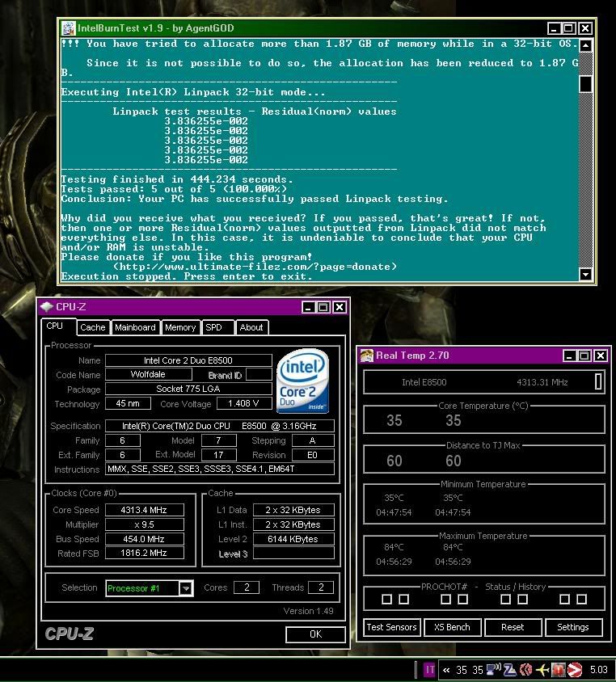Click the Revision field E0
Screen dimensions: 616x682
pos(313,455)
